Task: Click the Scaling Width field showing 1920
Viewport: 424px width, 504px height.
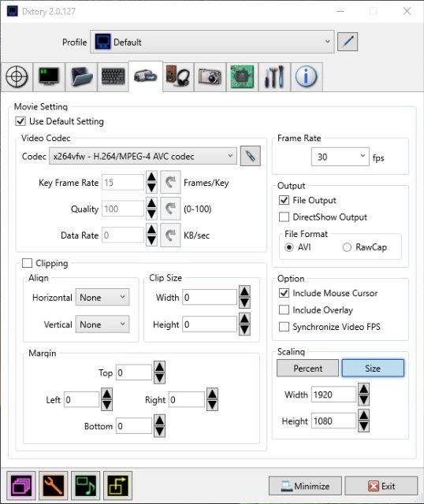Action: pyautogui.click(x=333, y=395)
